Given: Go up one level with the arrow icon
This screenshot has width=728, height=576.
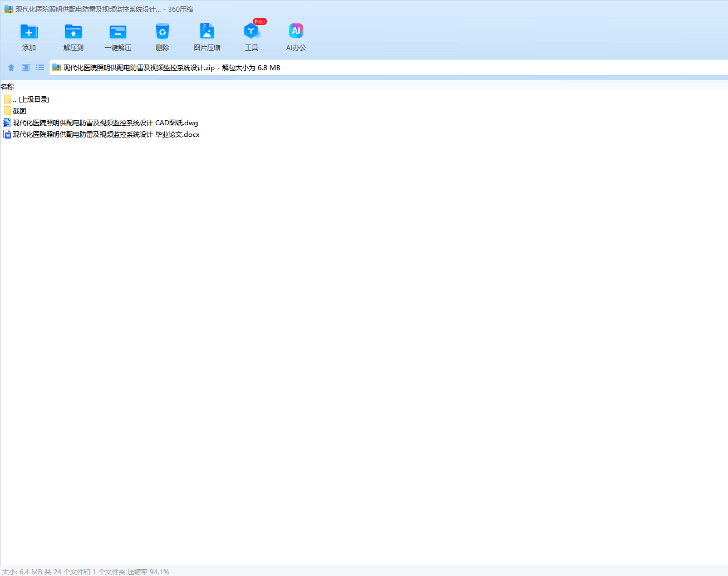Looking at the screenshot, I should [x=11, y=67].
